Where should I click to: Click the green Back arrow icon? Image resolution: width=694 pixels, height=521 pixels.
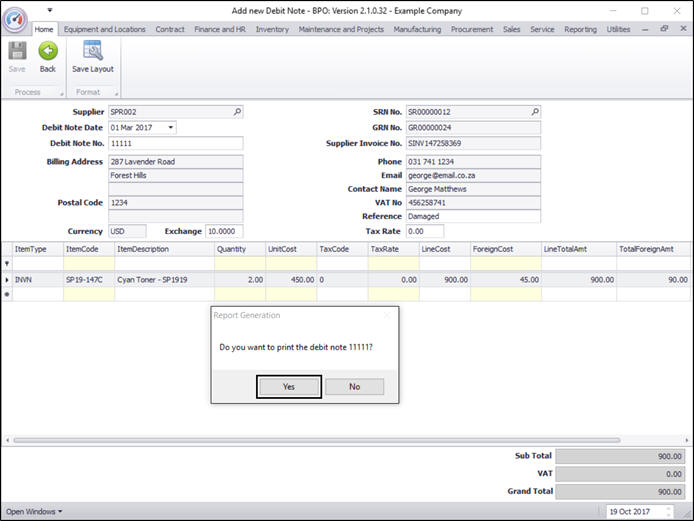[48, 51]
